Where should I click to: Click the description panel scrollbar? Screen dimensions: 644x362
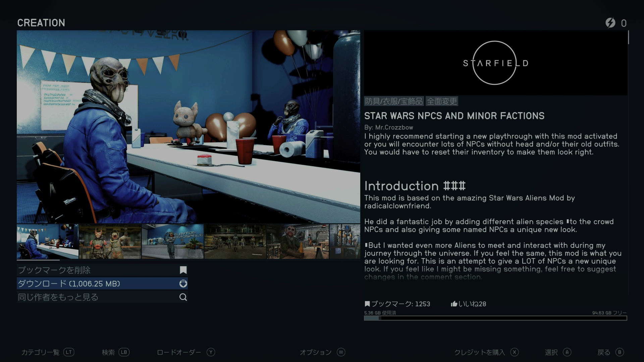(x=628, y=37)
